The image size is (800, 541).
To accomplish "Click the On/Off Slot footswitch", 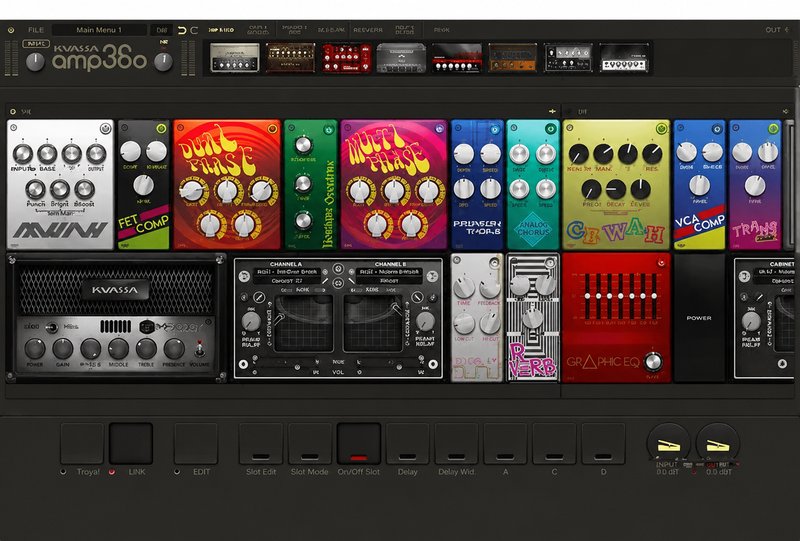I will click(359, 444).
